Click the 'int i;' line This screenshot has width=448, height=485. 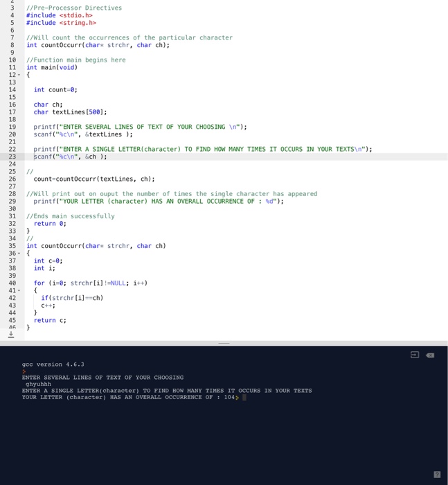[x=44, y=268]
